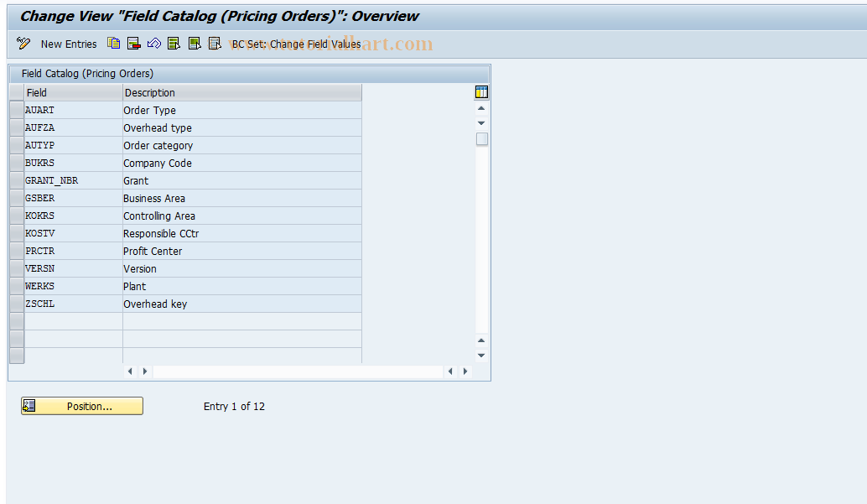Viewport: 867px width, 504px height.
Task: Click Select All icon in toolbar
Action: 174,43
